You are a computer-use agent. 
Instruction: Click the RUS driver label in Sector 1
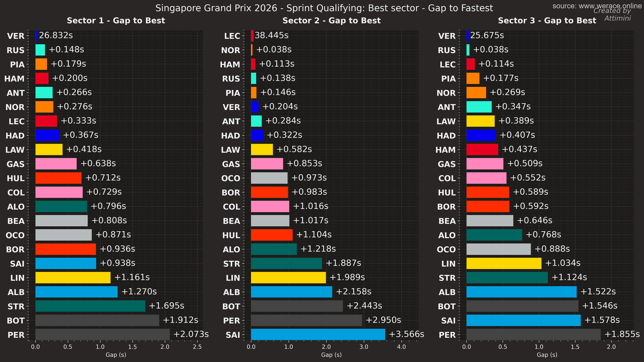click(x=15, y=50)
